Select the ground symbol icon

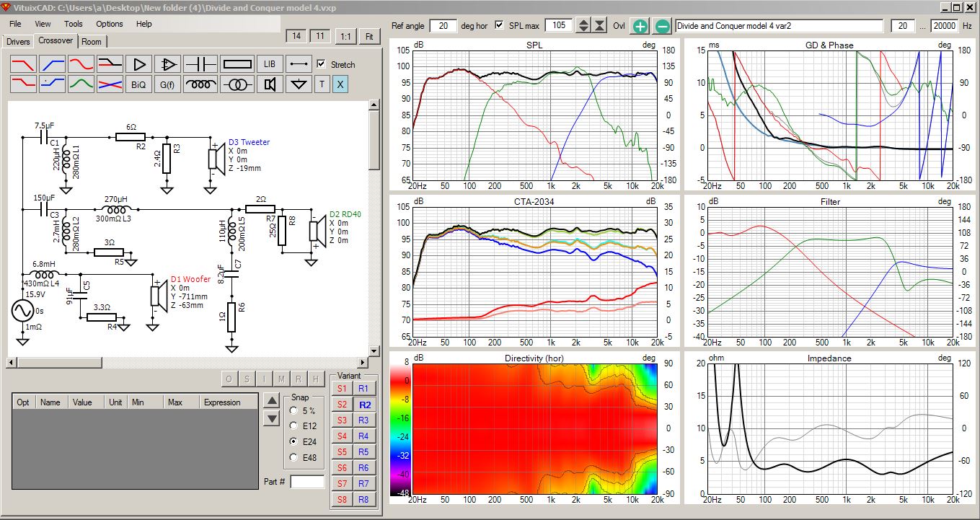(x=298, y=84)
